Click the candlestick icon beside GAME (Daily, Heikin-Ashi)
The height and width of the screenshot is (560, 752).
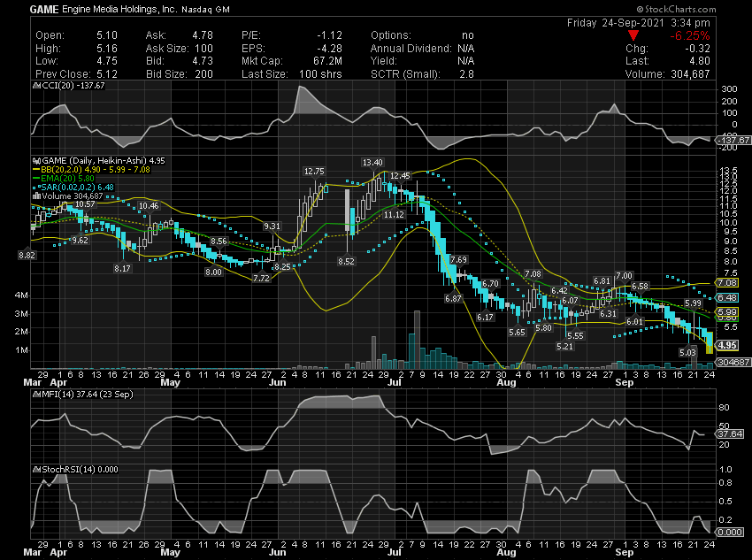[x=36, y=161]
